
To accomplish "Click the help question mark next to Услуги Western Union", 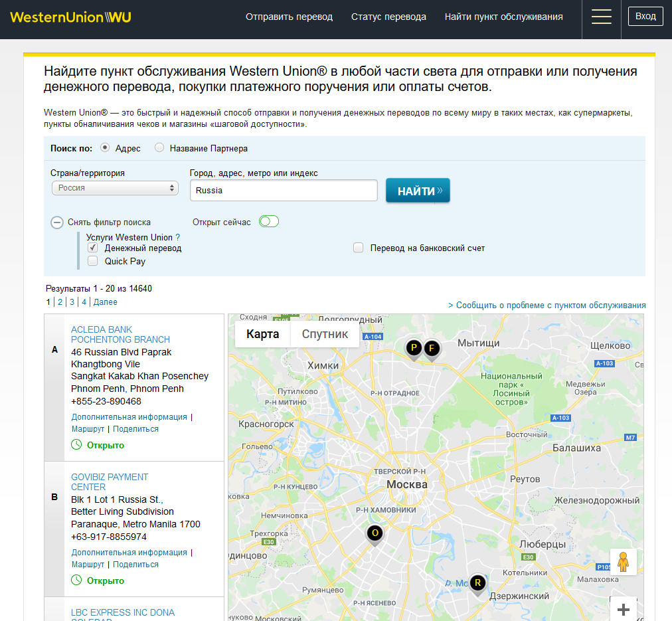I will (178, 237).
